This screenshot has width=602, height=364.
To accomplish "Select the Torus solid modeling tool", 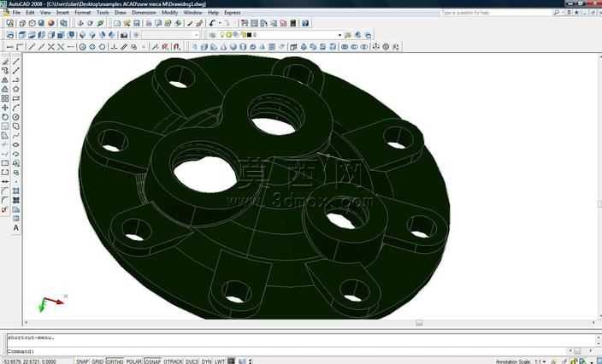I will point(252,47).
